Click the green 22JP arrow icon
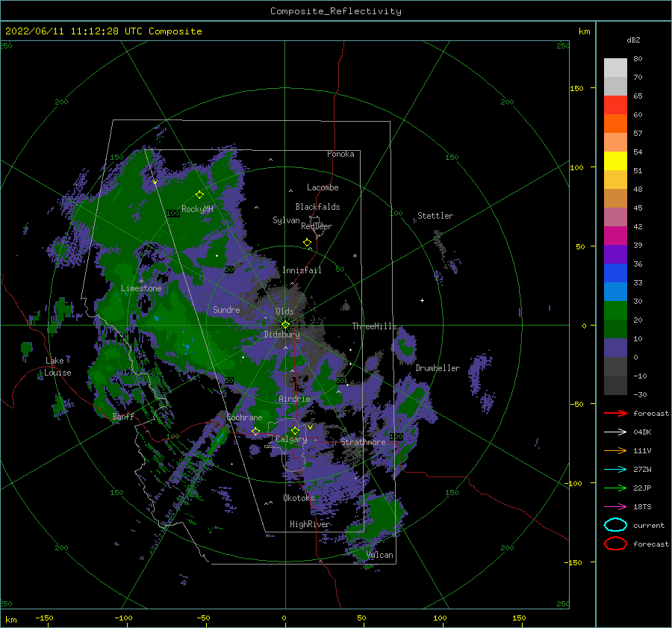Viewport: 672px width, 628px height. (x=615, y=488)
